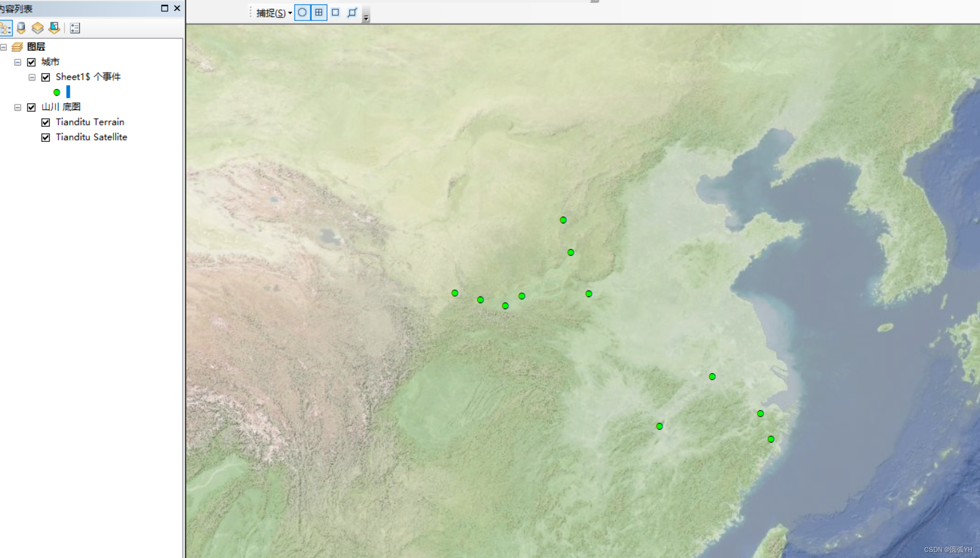Close the 内容列表 panel
This screenshot has width=980, height=558.
click(177, 9)
